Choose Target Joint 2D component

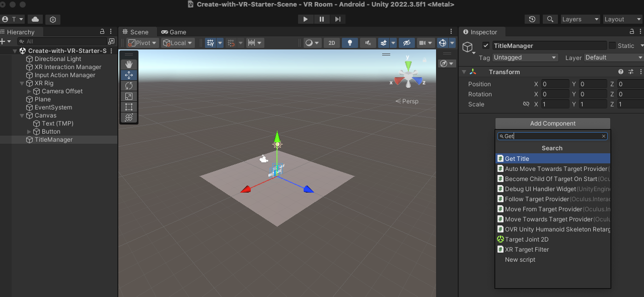(x=553, y=239)
